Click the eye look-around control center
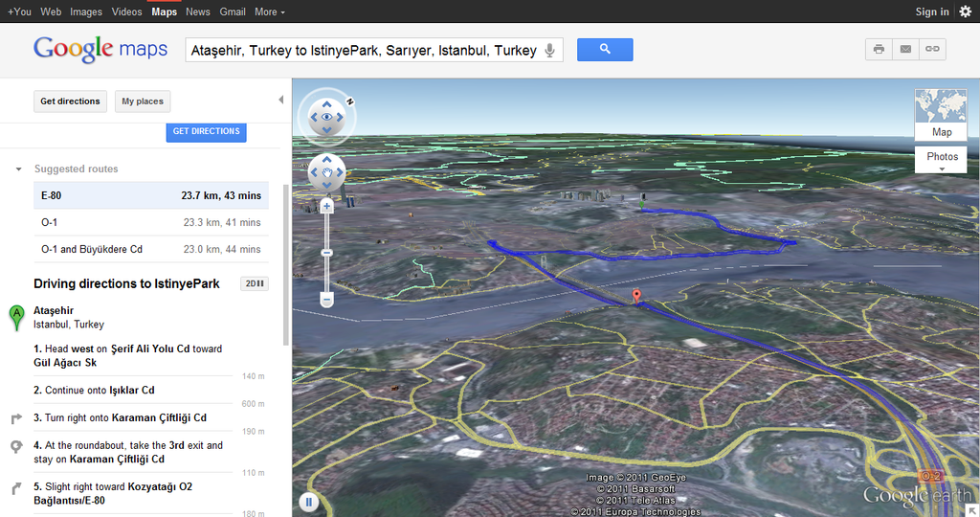 (x=327, y=117)
